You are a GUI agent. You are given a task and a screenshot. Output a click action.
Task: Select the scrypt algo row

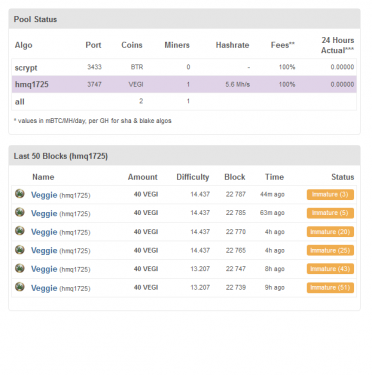coord(184,67)
